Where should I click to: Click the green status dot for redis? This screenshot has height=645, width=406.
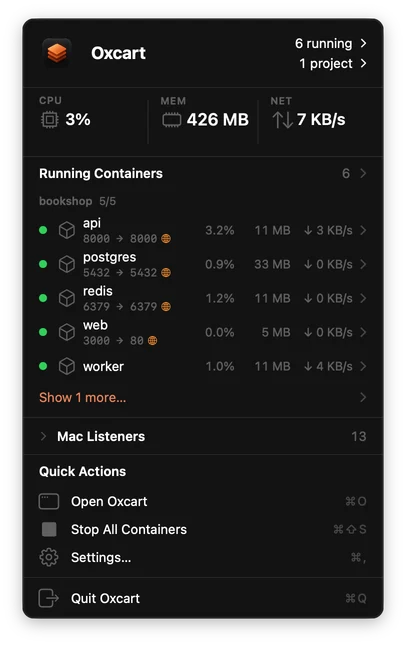click(x=43, y=298)
